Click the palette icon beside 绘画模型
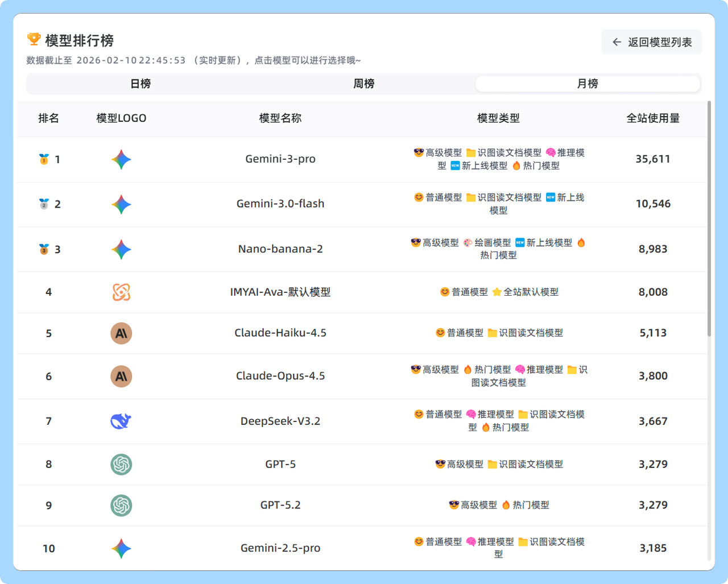 pos(468,243)
